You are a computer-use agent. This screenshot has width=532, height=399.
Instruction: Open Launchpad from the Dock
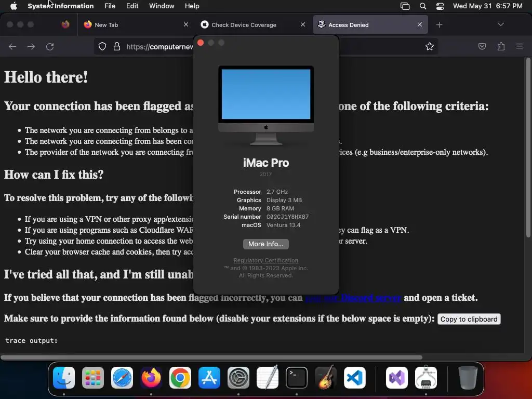[93, 378]
